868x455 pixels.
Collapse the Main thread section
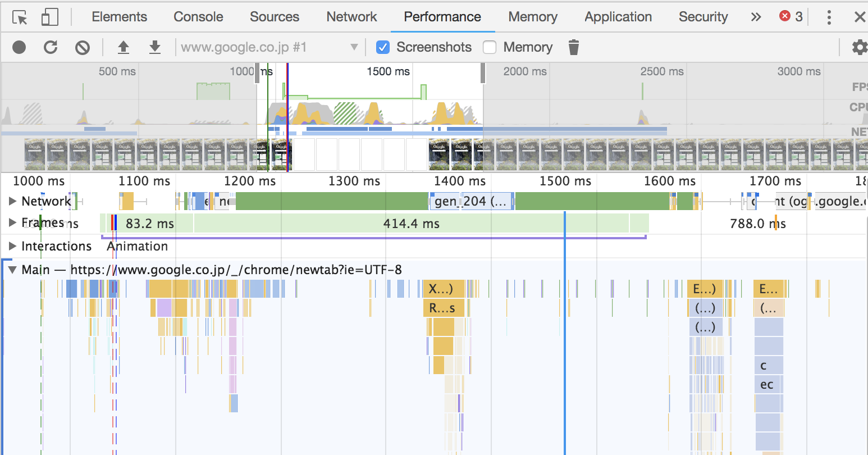(12, 270)
